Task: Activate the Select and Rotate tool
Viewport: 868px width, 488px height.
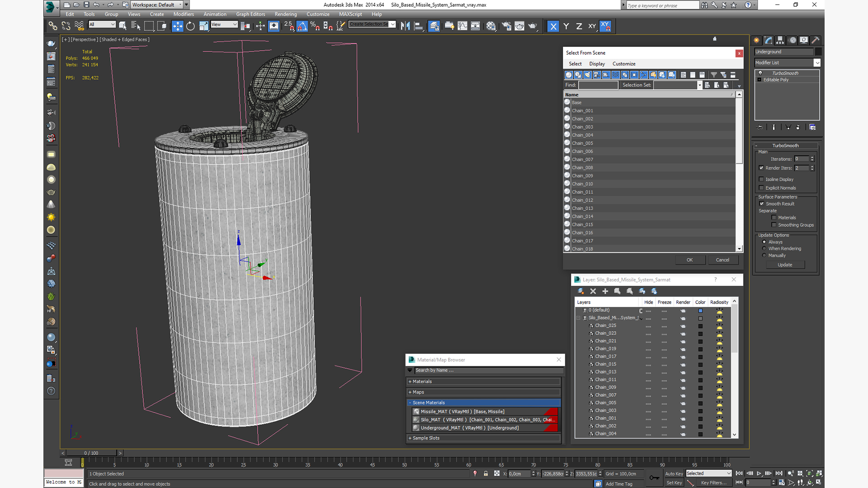Action: tap(190, 26)
